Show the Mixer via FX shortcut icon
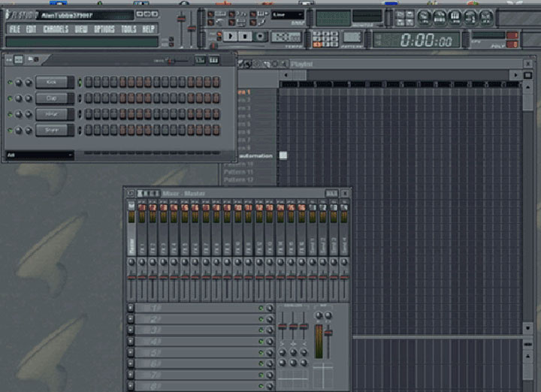The height and width of the screenshot is (392, 541). click(x=485, y=17)
